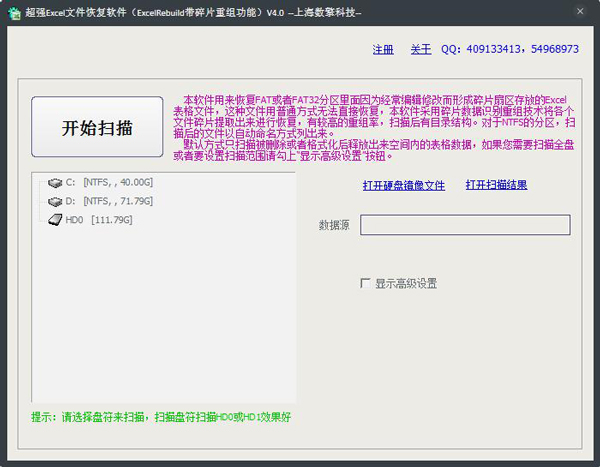Open the 关于 link
The height and width of the screenshot is (467, 600).
[421, 49]
